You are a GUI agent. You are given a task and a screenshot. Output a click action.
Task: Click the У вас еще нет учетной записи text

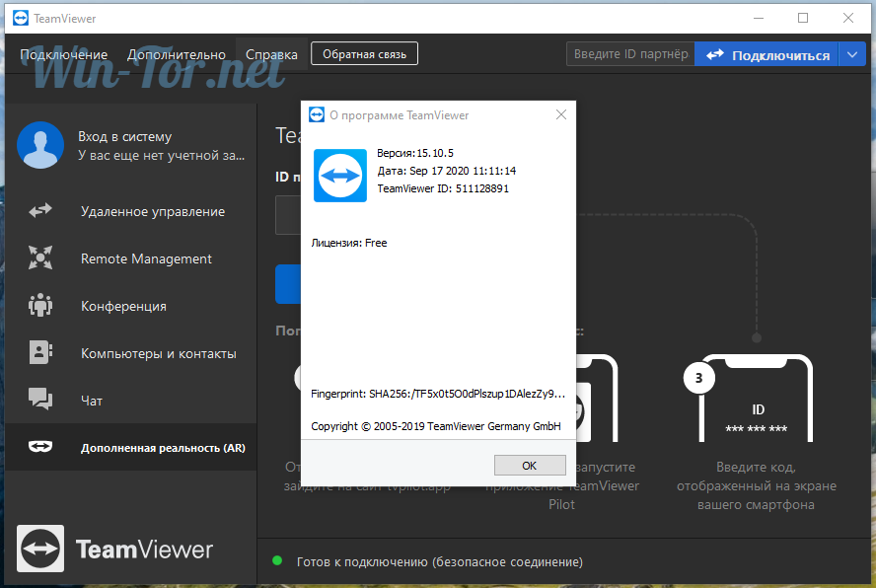tap(162, 155)
